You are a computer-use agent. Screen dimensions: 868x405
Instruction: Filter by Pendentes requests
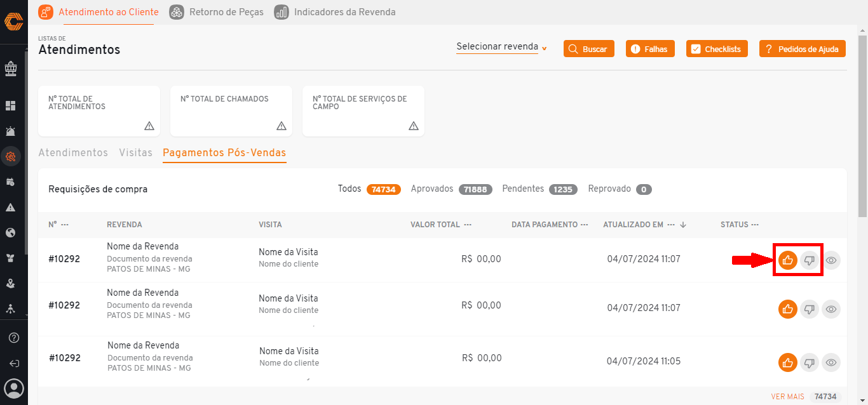tap(539, 189)
